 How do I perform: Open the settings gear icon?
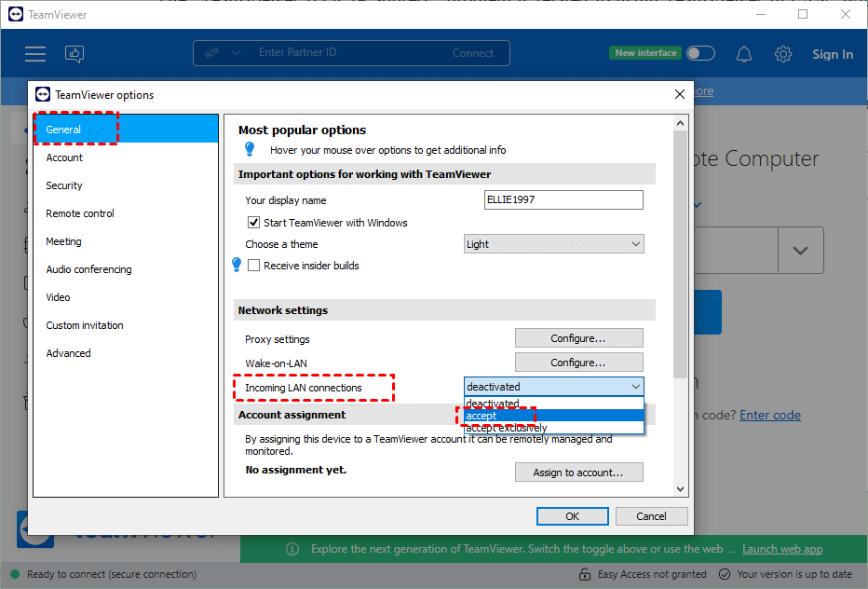(x=783, y=54)
